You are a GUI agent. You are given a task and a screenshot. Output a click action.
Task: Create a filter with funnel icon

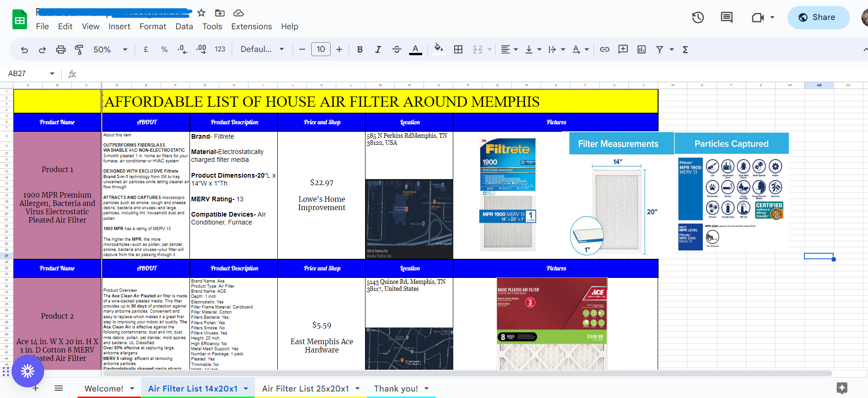659,49
